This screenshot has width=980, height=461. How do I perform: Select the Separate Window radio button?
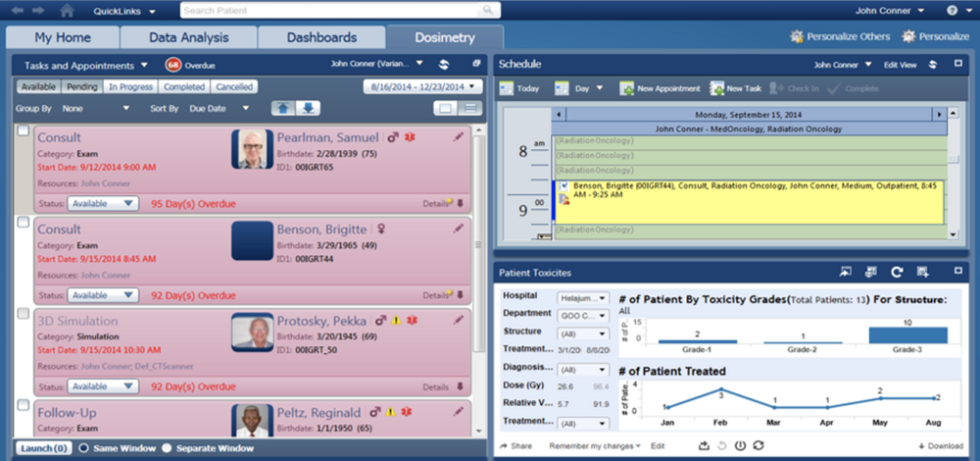167,448
